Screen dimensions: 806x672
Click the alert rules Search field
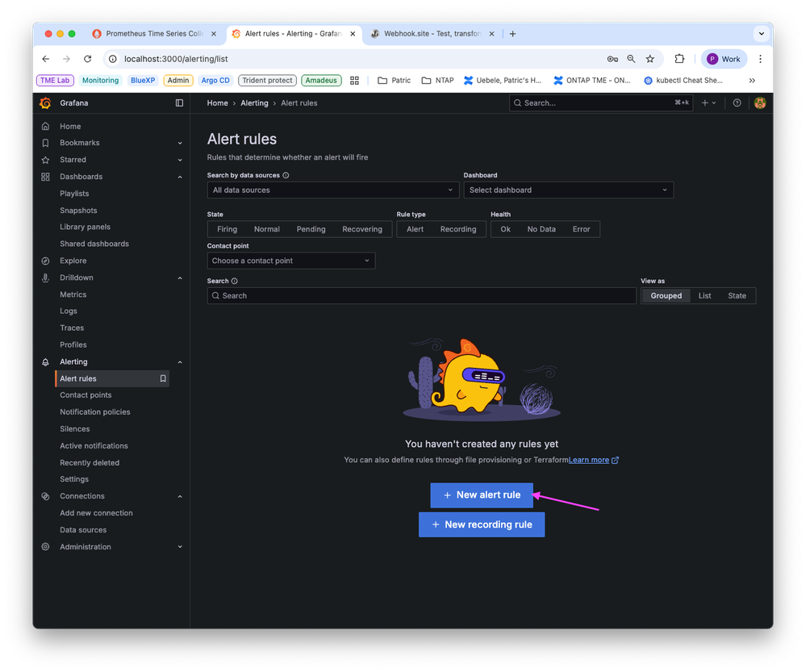(421, 296)
